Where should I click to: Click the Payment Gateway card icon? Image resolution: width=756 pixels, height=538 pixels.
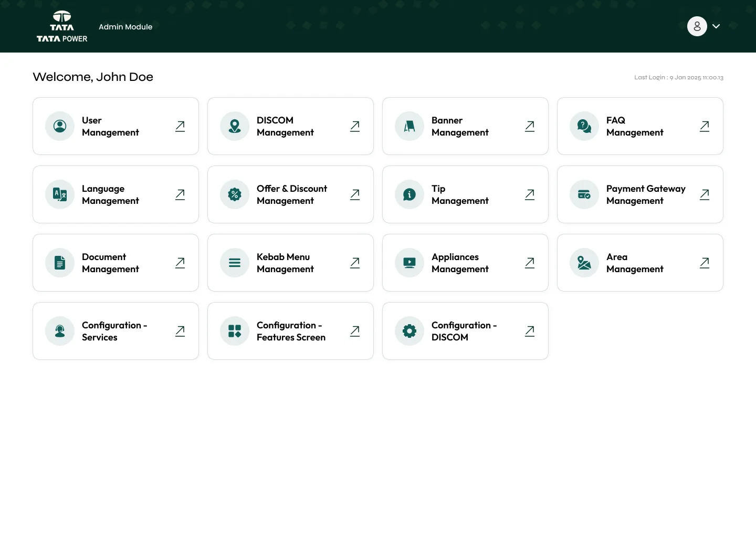tap(584, 194)
